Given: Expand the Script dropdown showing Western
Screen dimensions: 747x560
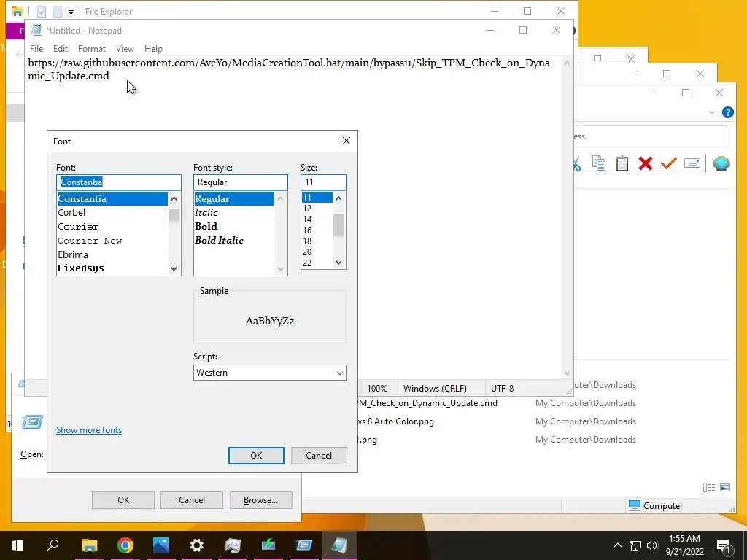Looking at the screenshot, I should coord(340,373).
